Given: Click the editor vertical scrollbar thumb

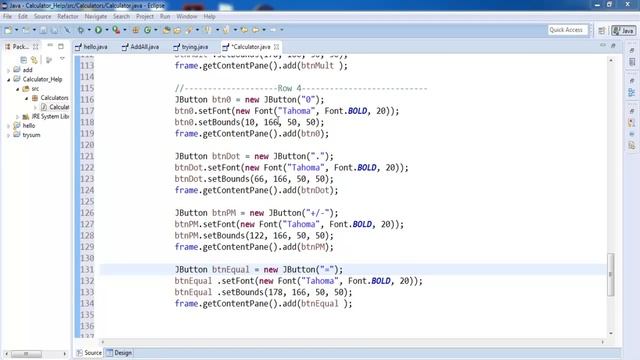Looking at the screenshot, I should click(x=611, y=275).
